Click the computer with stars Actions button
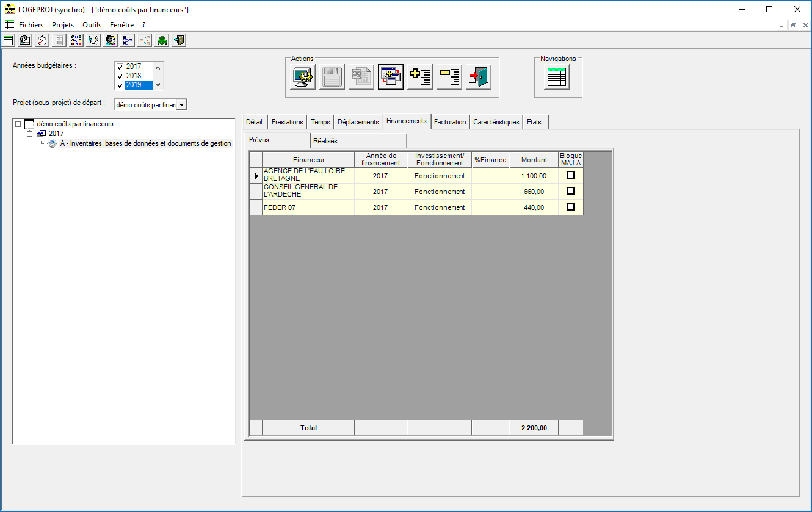 coord(303,77)
